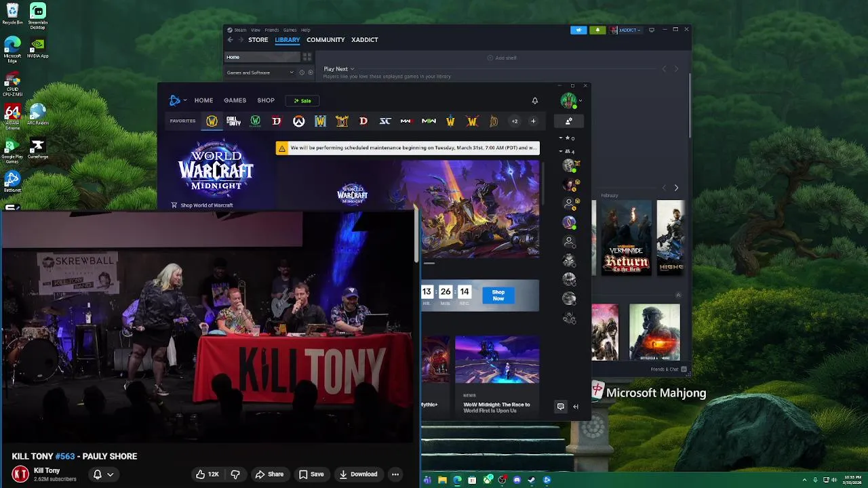Viewport: 868px width, 488px height.
Task: Save the video to a playlist
Action: [x=311, y=474]
